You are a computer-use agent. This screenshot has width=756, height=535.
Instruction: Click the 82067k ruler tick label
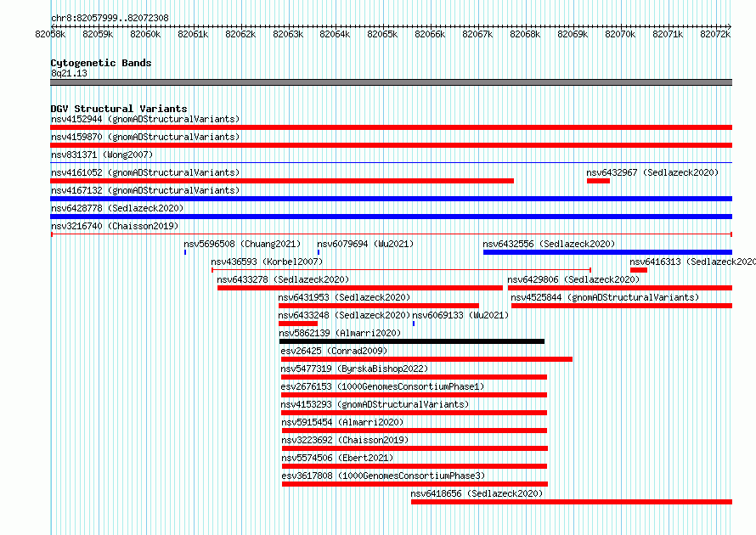pyautogui.click(x=477, y=34)
